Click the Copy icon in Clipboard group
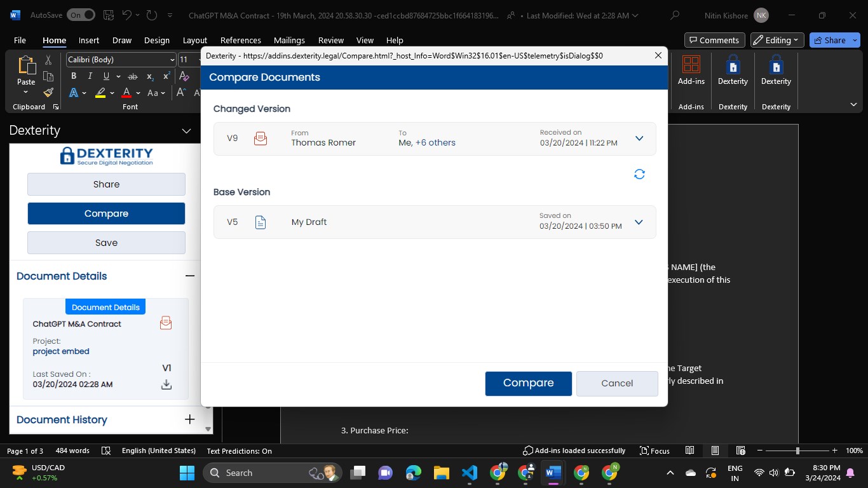The height and width of the screenshot is (488, 868). click(x=48, y=76)
